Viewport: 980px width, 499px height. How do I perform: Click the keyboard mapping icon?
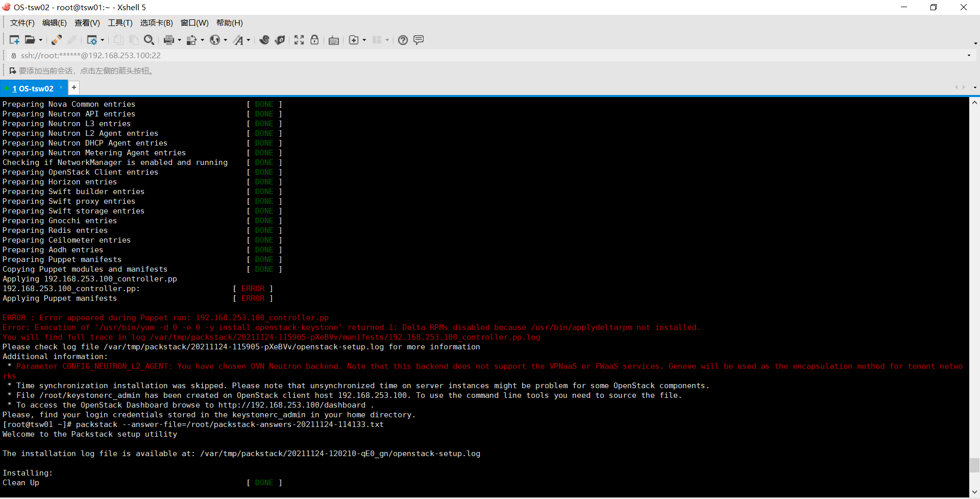[334, 40]
